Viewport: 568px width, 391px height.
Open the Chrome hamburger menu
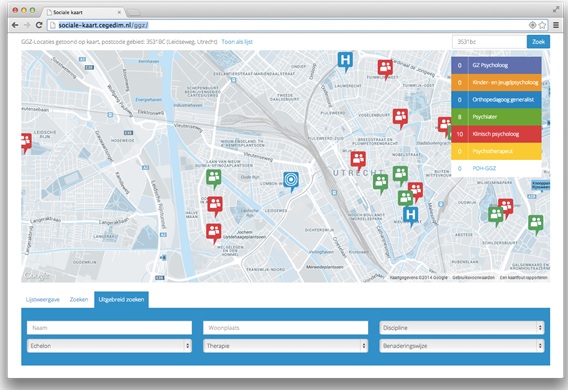tap(556, 25)
